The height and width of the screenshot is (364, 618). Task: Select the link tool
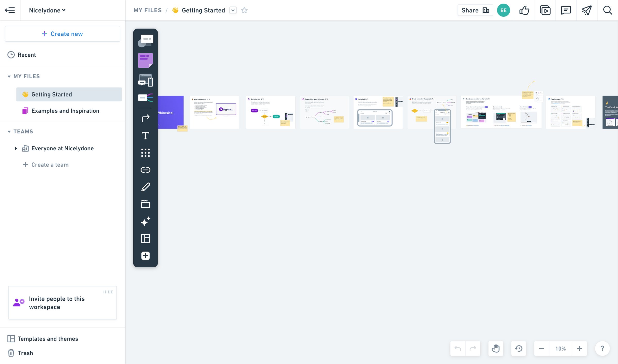click(145, 170)
